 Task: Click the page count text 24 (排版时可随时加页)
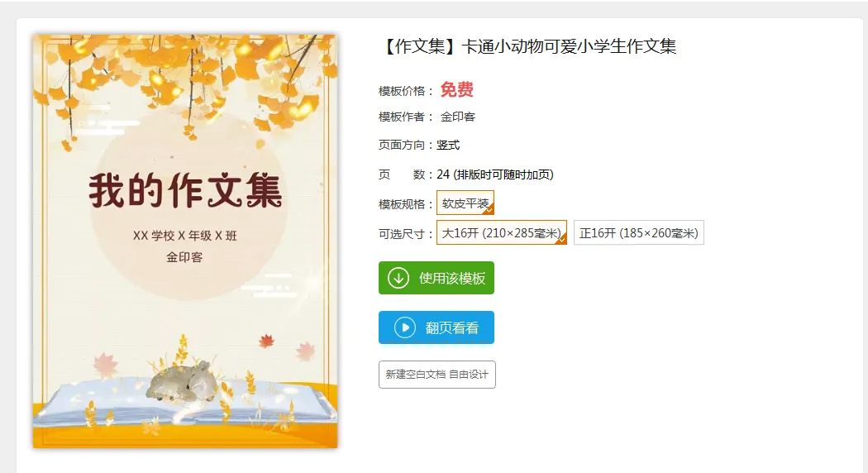pyautogui.click(x=495, y=174)
